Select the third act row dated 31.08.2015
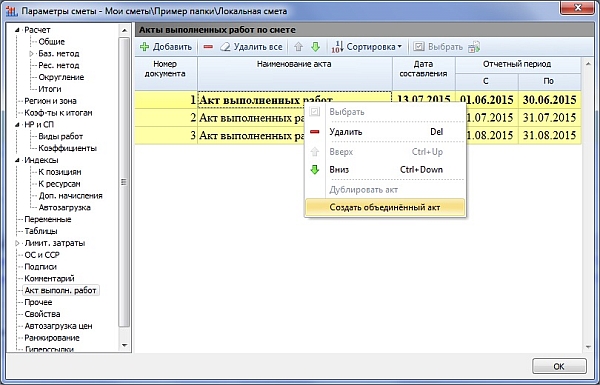Viewport: 600px width, 385px height. pyautogui.click(x=358, y=135)
